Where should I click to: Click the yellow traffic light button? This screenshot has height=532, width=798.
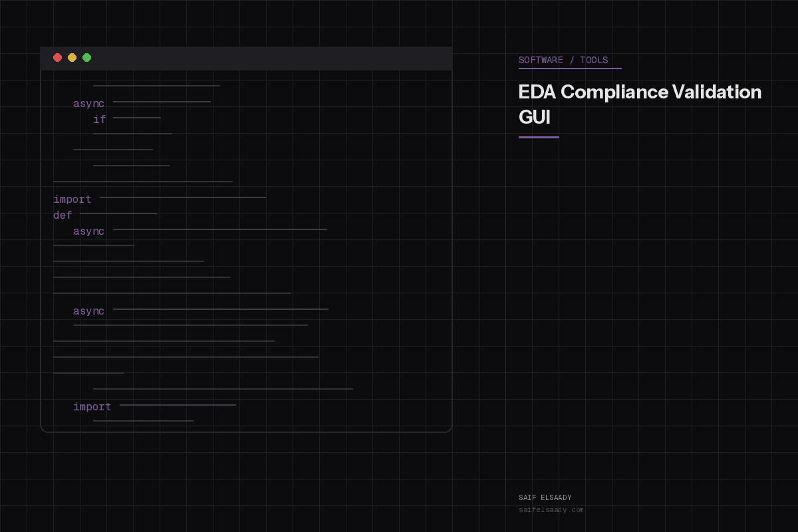[x=72, y=58]
